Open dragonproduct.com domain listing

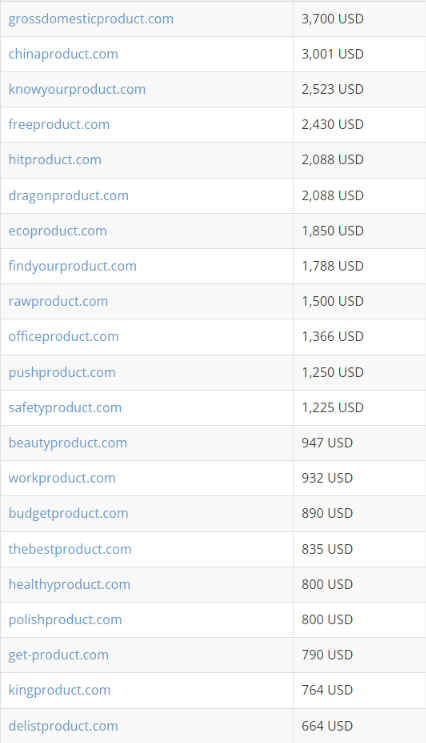coord(69,195)
